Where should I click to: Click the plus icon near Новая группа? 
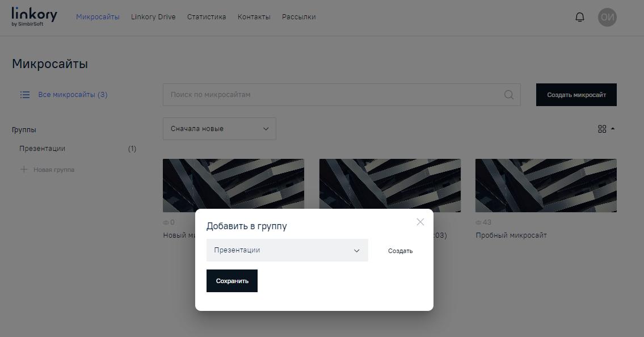click(x=24, y=168)
